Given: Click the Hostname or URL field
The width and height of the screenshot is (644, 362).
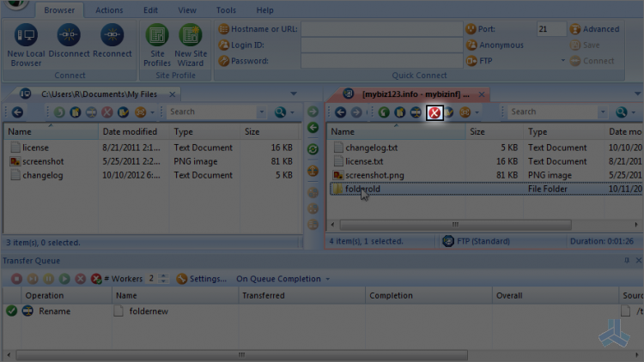Looking at the screenshot, I should 381,29.
